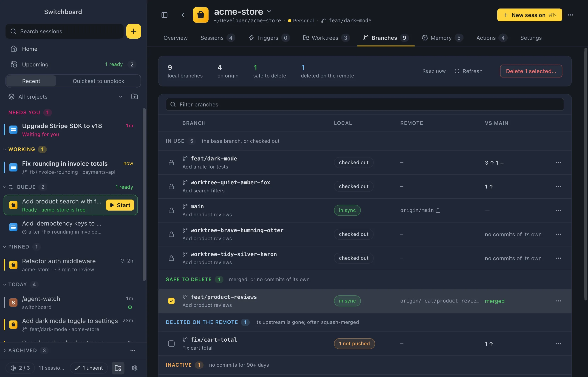Refresh the branch list
The width and height of the screenshot is (588, 377).
(x=468, y=71)
